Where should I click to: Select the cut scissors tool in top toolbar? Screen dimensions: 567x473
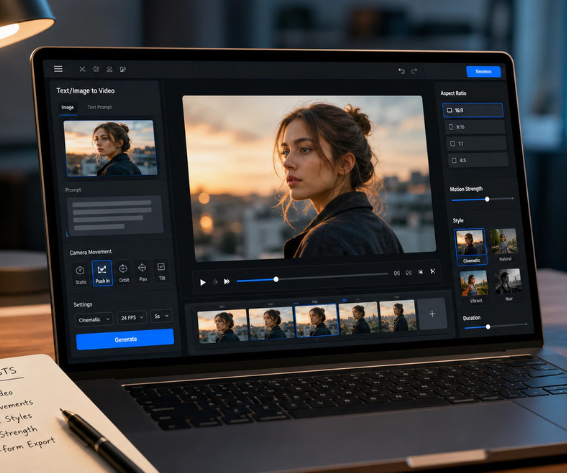[x=82, y=69]
